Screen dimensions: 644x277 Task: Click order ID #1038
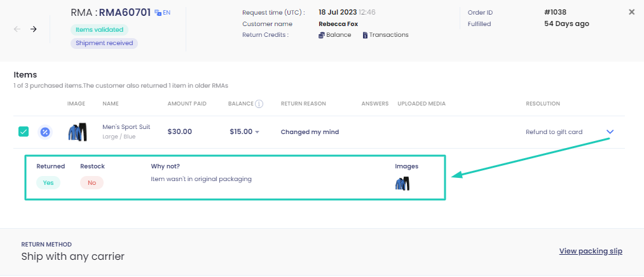click(x=555, y=12)
